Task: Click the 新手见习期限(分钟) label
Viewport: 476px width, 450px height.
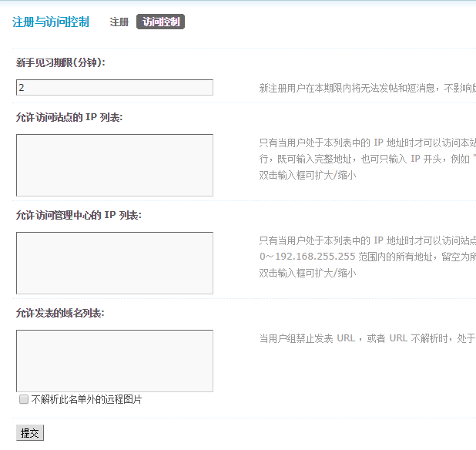Action: coord(61,62)
